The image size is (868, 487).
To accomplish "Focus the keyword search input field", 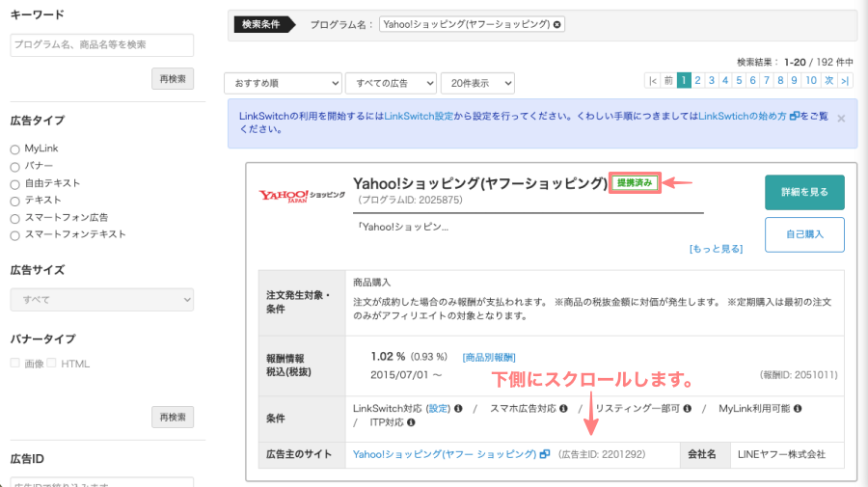I will (x=102, y=44).
